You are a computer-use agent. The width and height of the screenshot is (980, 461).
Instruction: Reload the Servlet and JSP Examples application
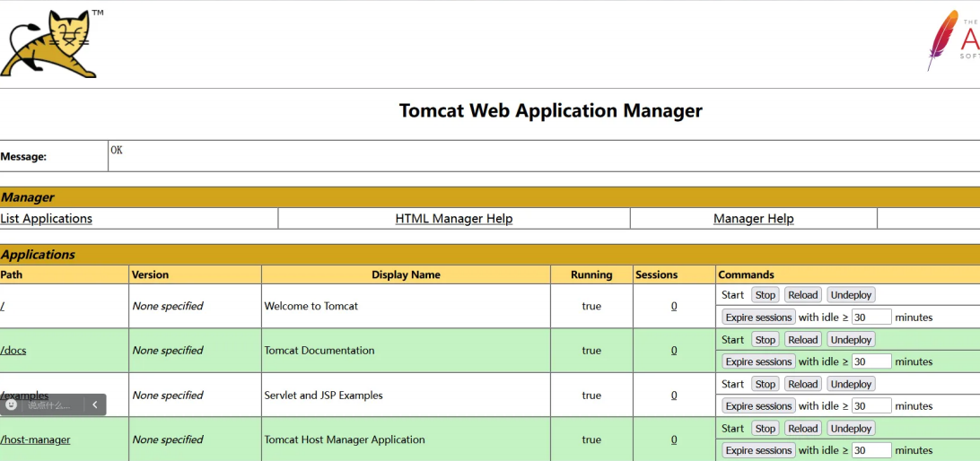pos(802,384)
